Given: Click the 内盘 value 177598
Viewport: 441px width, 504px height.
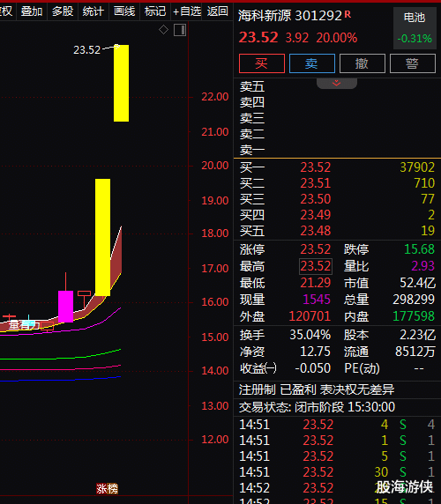Looking at the screenshot, I should [414, 316].
